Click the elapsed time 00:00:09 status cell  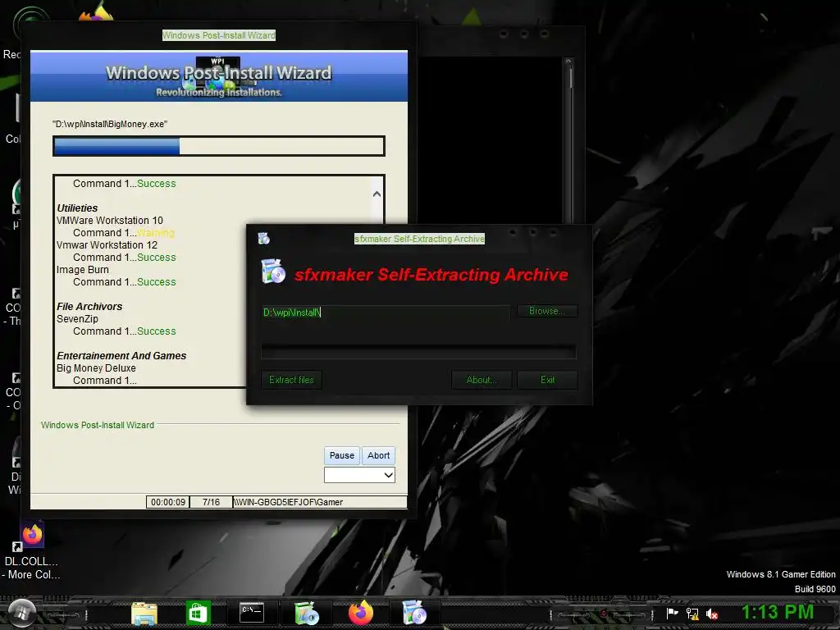[167, 502]
